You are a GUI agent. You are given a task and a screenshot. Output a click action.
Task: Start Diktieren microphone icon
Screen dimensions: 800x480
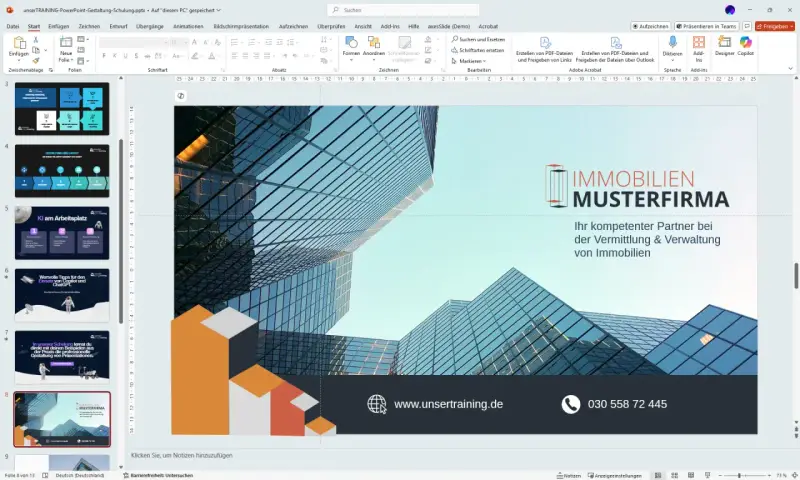pos(672,42)
